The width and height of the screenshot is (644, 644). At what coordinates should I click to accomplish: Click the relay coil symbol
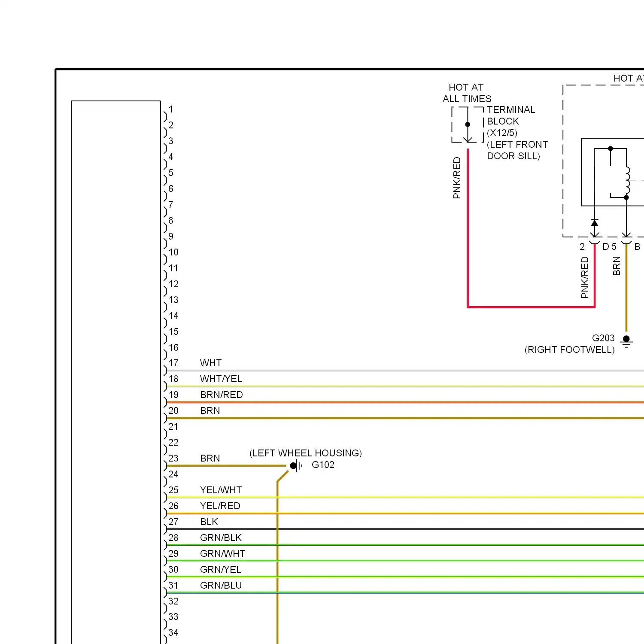[628, 181]
